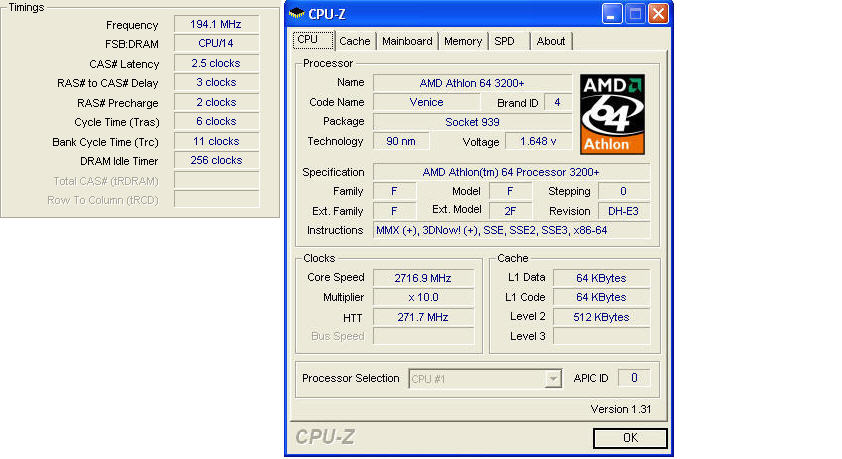This screenshot has height=459, width=842.
Task: Click the L1 Data value 64 KBytes
Action: point(601,278)
